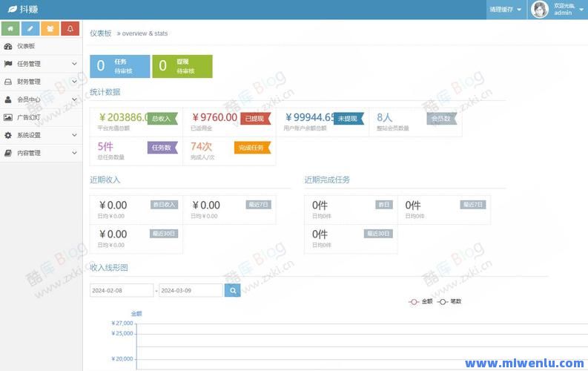Click the dashboard gauge icon beside 仪表板
Screen dimensions: 588x371
coord(8,46)
